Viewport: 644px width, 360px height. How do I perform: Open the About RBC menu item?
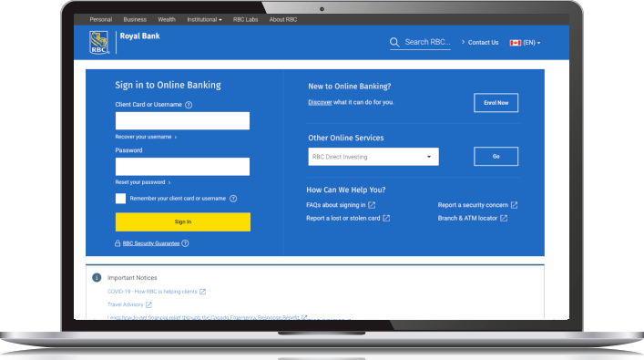(283, 19)
